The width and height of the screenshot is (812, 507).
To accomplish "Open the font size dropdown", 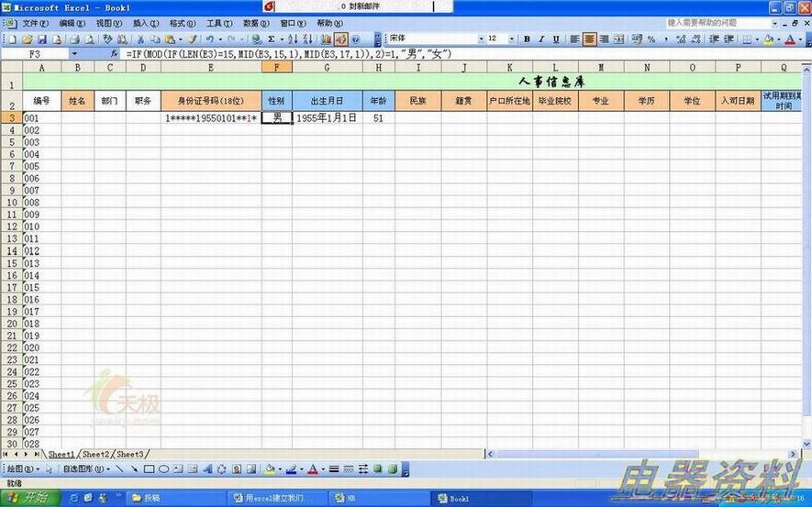I will [x=512, y=39].
